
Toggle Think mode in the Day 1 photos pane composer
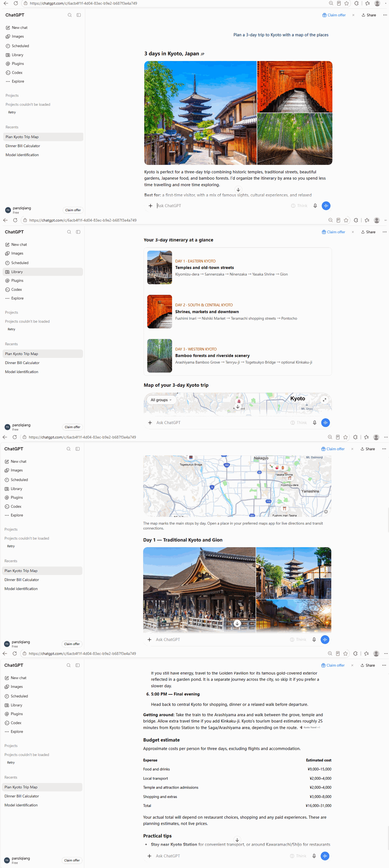click(298, 640)
